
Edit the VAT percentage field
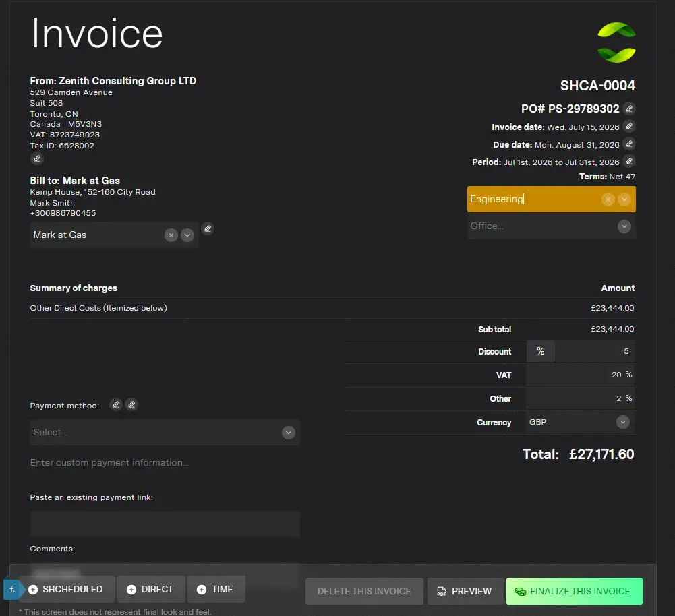coord(581,375)
